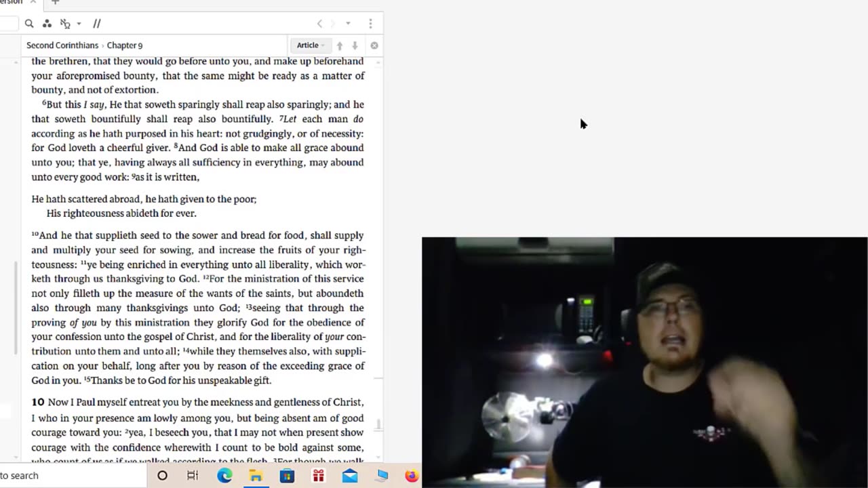Open the history dropdown arrow
This screenshot has height=488, width=868.
click(x=348, y=24)
